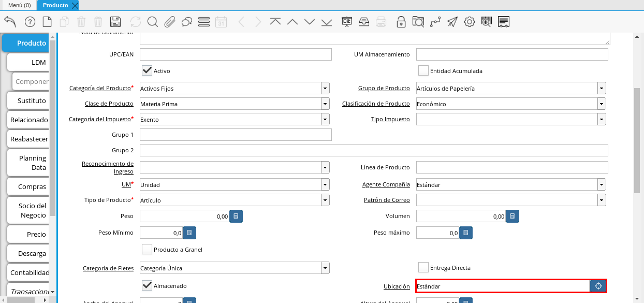Image resolution: width=644 pixels, height=303 pixels.
Task: Click the Categoría del Impuesto label link
Action: 100,119
